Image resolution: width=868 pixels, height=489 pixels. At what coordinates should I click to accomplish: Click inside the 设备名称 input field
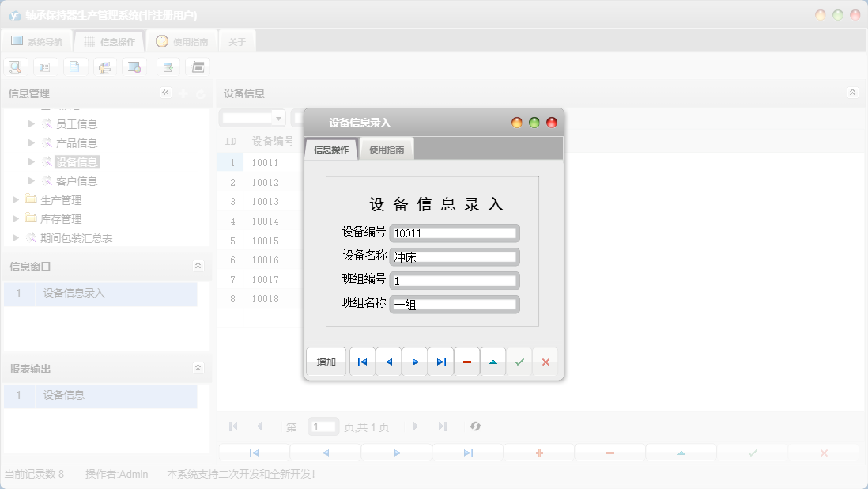[453, 256]
